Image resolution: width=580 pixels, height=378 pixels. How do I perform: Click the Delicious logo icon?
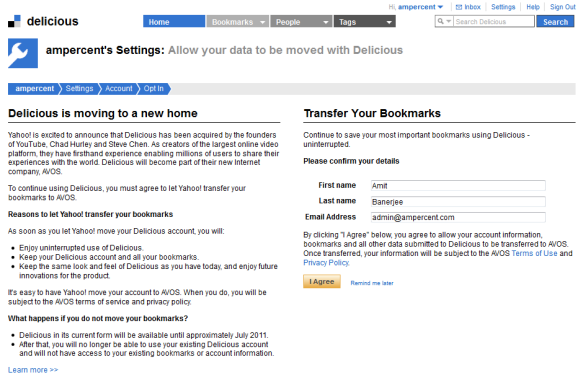[14, 21]
